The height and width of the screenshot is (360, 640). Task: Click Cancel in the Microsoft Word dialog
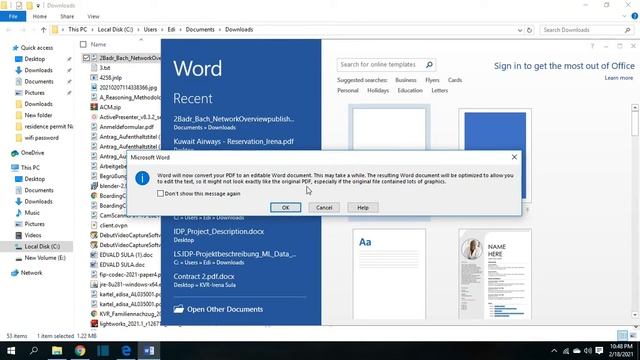pyautogui.click(x=324, y=207)
